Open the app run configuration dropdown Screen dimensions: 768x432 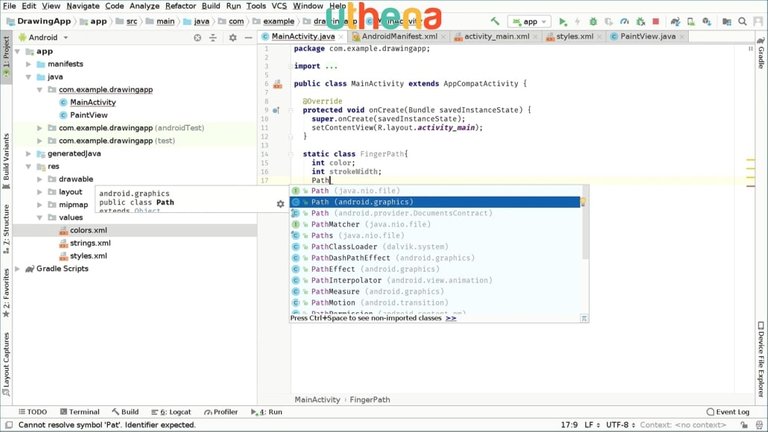point(528,20)
